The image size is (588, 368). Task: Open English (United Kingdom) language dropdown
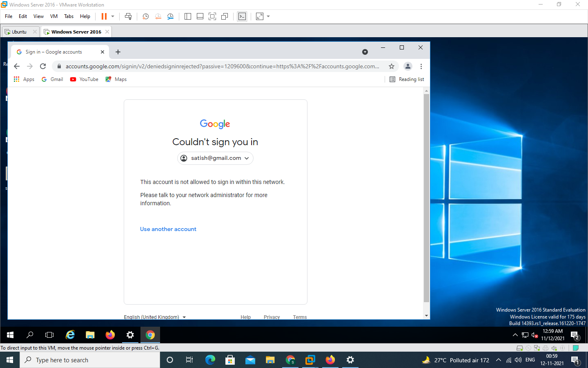155,317
